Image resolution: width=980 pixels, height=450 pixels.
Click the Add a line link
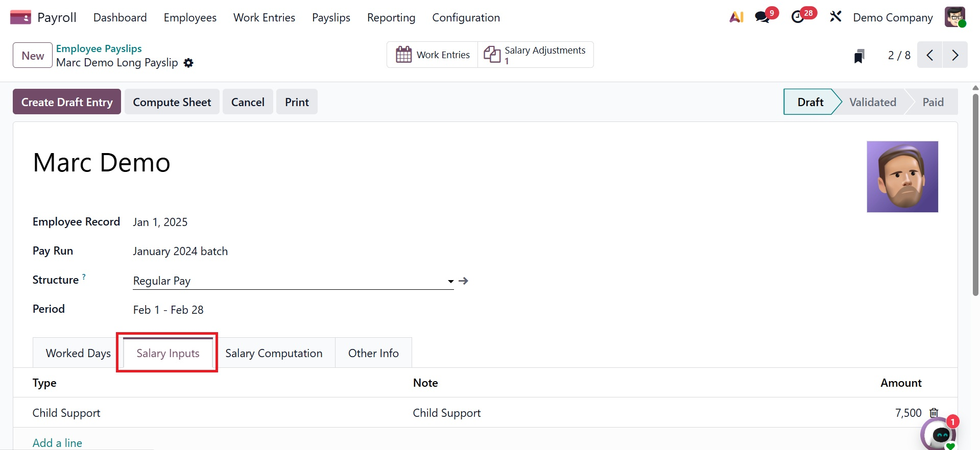point(57,443)
